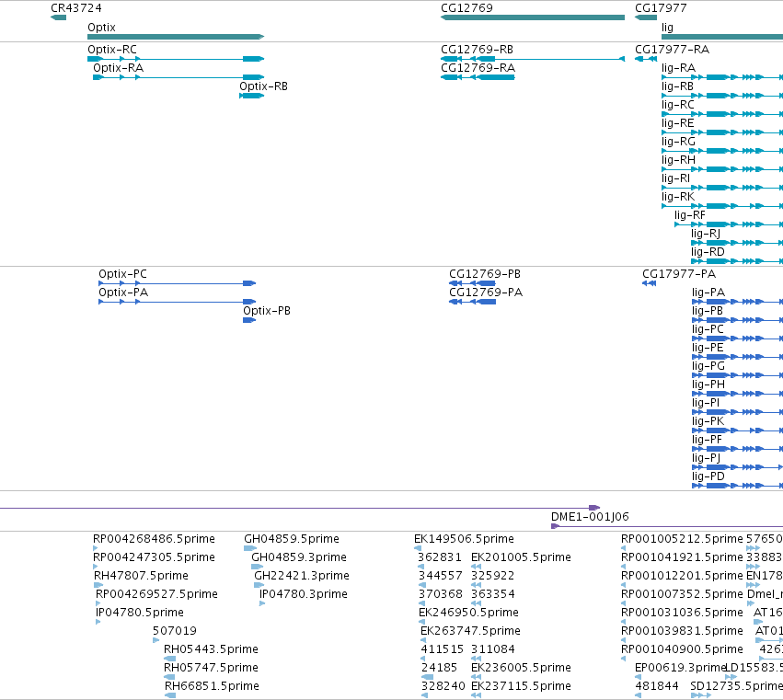783x700 pixels.
Task: Select the lig-RA transcript label
Action: [x=678, y=68]
